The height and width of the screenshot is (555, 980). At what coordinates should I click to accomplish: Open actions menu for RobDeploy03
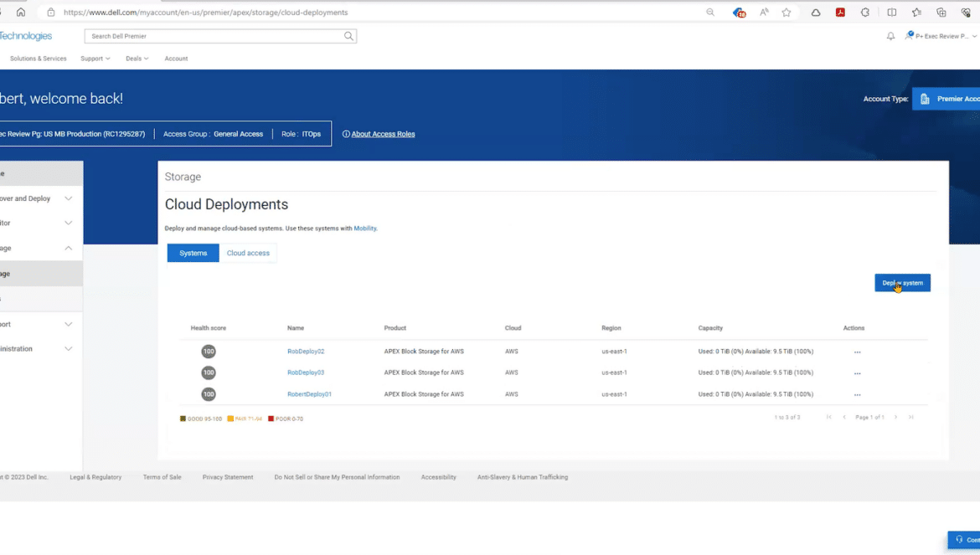click(x=857, y=373)
